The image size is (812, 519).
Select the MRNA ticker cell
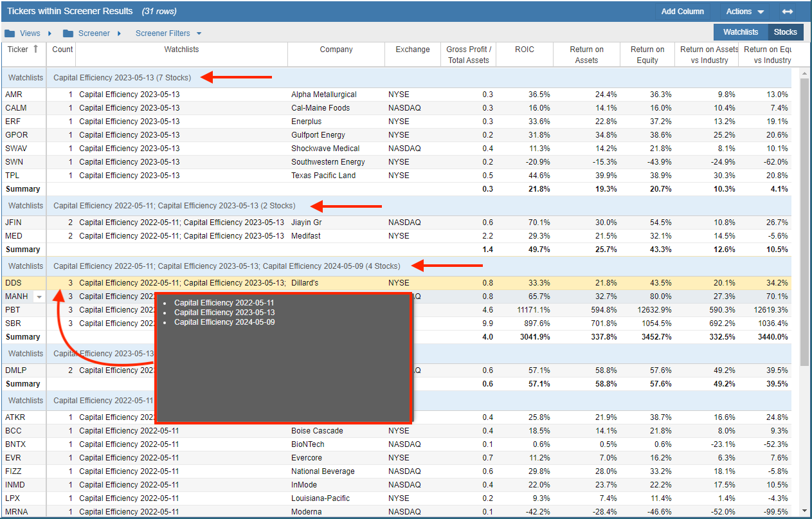[x=24, y=512]
